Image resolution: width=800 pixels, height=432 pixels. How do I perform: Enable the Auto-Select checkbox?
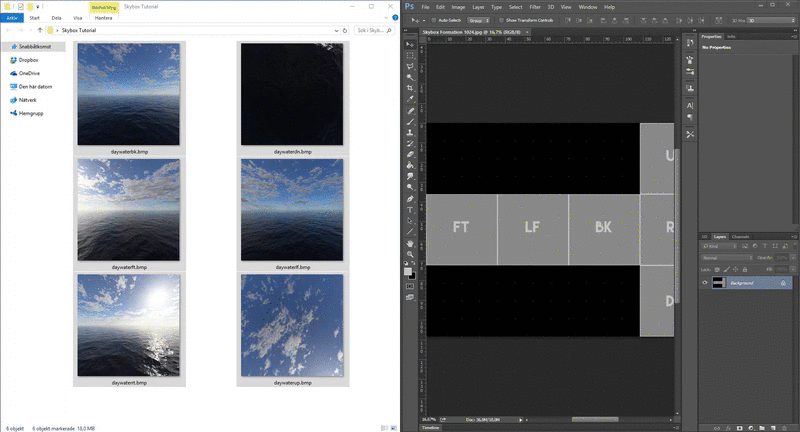point(434,20)
